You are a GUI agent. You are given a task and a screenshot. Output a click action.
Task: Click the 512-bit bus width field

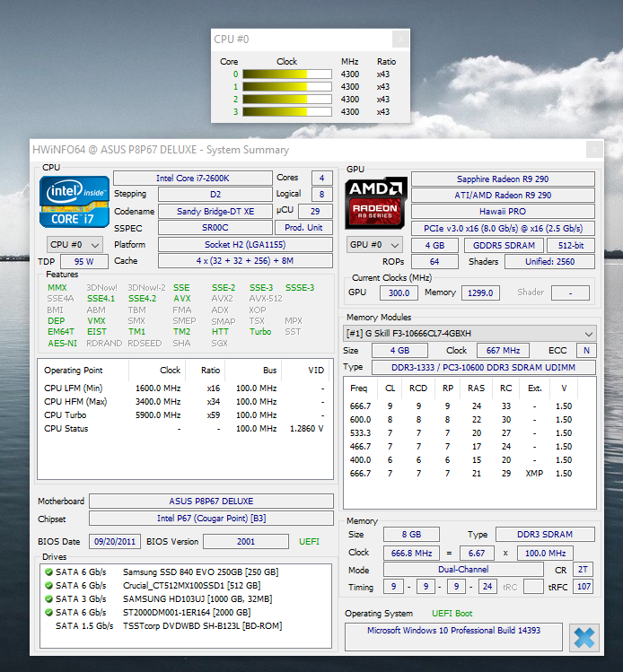[x=571, y=246]
